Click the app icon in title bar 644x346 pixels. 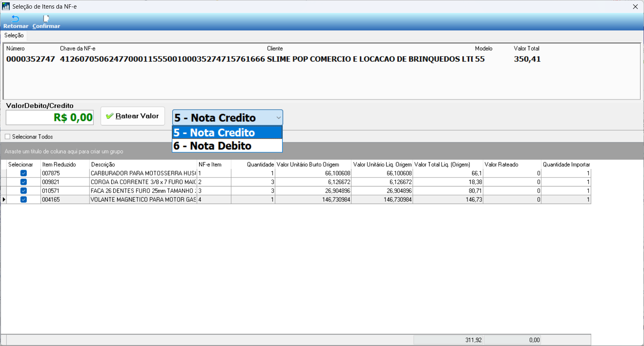click(x=6, y=6)
